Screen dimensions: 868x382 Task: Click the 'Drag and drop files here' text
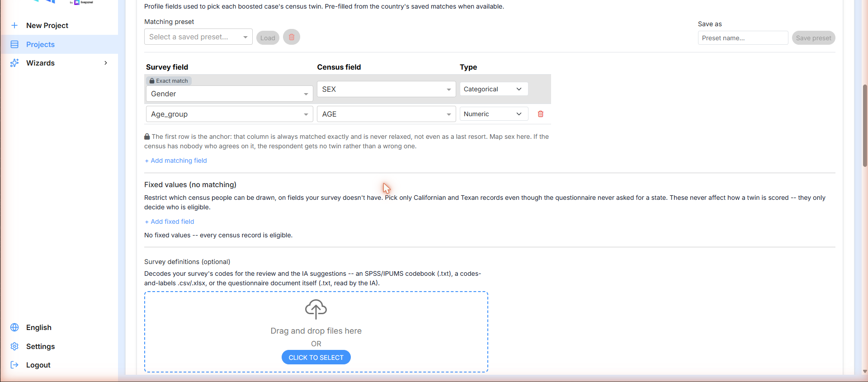coord(316,331)
